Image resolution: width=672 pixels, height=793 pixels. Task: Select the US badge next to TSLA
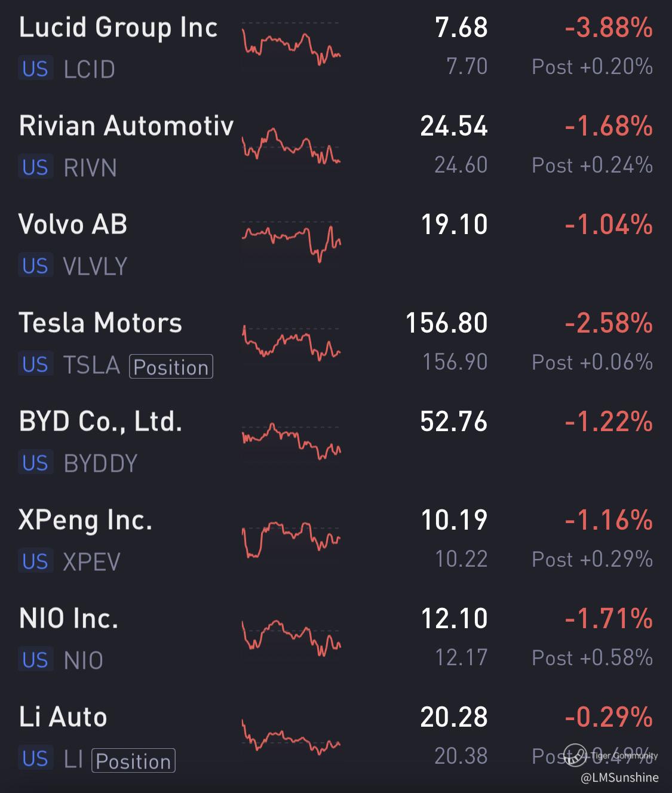(35, 365)
